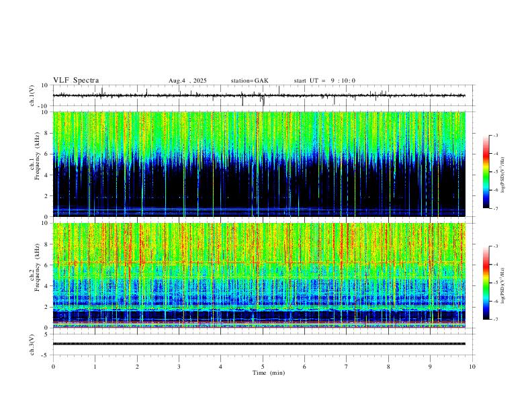The image size is (532, 411).
Task: Click the "station=GAK" label
Action: pos(249,81)
